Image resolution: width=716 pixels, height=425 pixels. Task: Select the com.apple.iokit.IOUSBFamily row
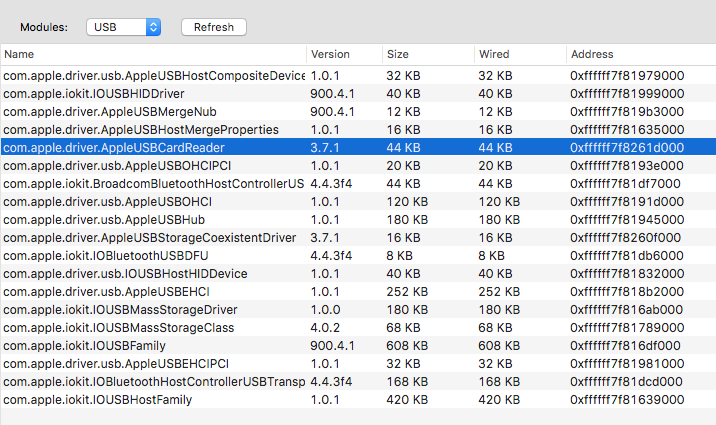pyautogui.click(x=358, y=346)
